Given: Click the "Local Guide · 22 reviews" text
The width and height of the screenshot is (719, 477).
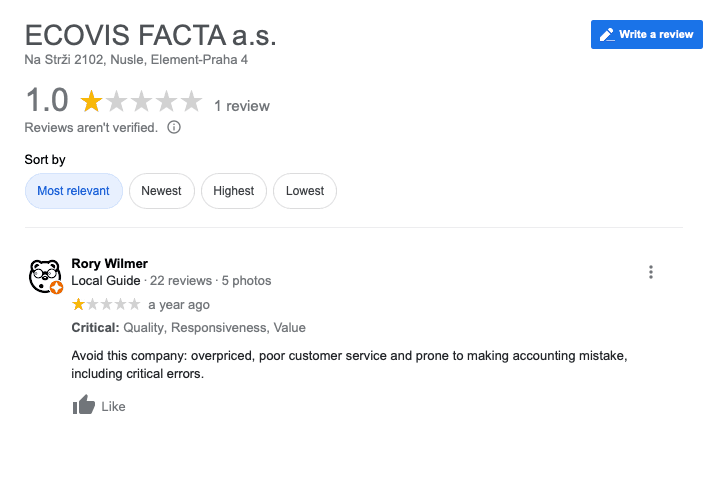Looking at the screenshot, I should click(x=141, y=281).
